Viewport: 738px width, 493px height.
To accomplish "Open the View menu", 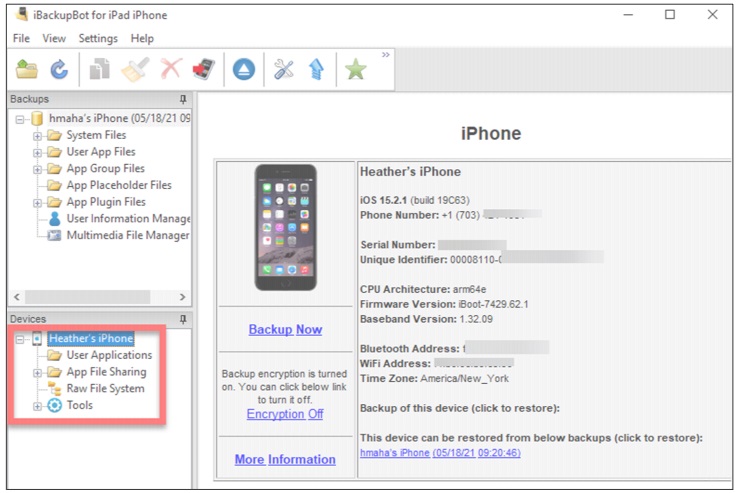I will [x=54, y=38].
